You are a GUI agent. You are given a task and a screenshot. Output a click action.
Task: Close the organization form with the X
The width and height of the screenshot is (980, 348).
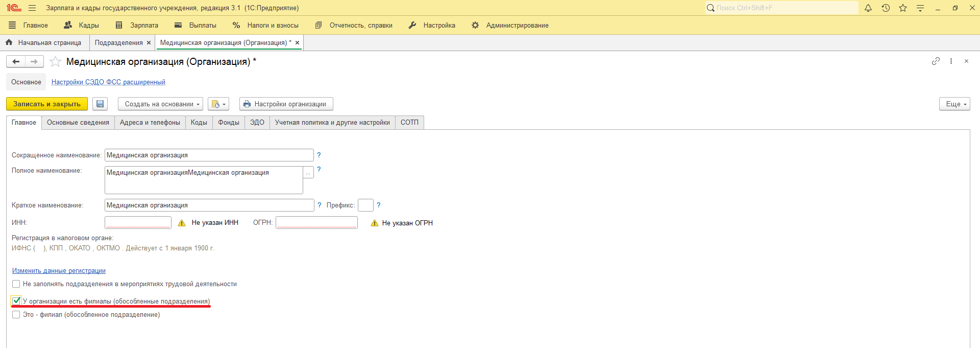pos(966,61)
